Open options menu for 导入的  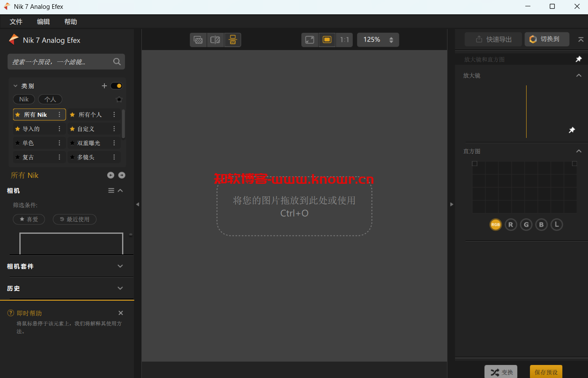(x=59, y=129)
